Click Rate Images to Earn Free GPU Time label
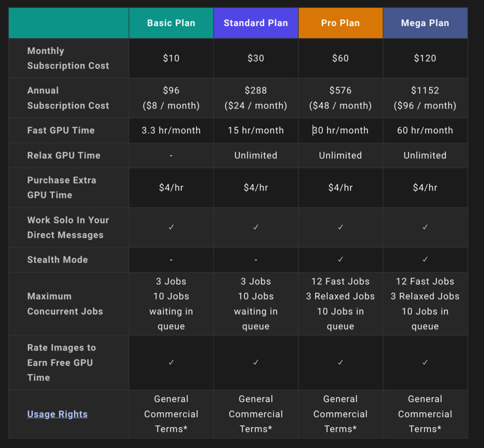 coord(62,362)
